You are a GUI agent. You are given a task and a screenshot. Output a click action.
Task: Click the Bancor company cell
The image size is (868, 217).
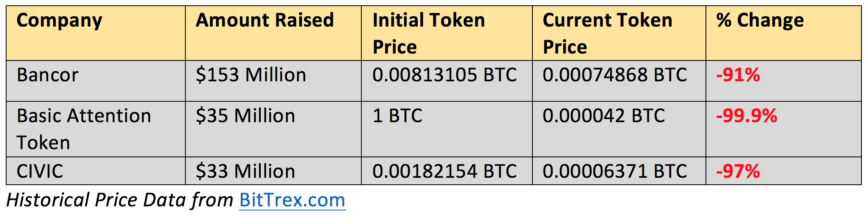point(96,81)
